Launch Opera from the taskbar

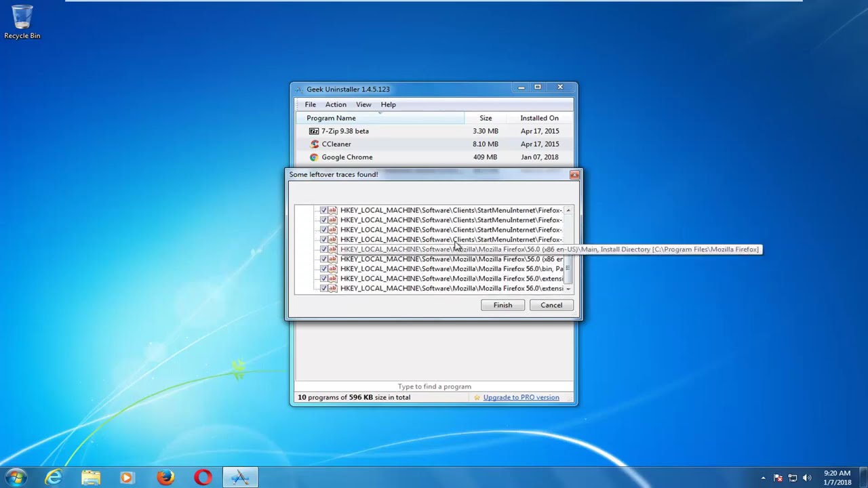pos(203,477)
